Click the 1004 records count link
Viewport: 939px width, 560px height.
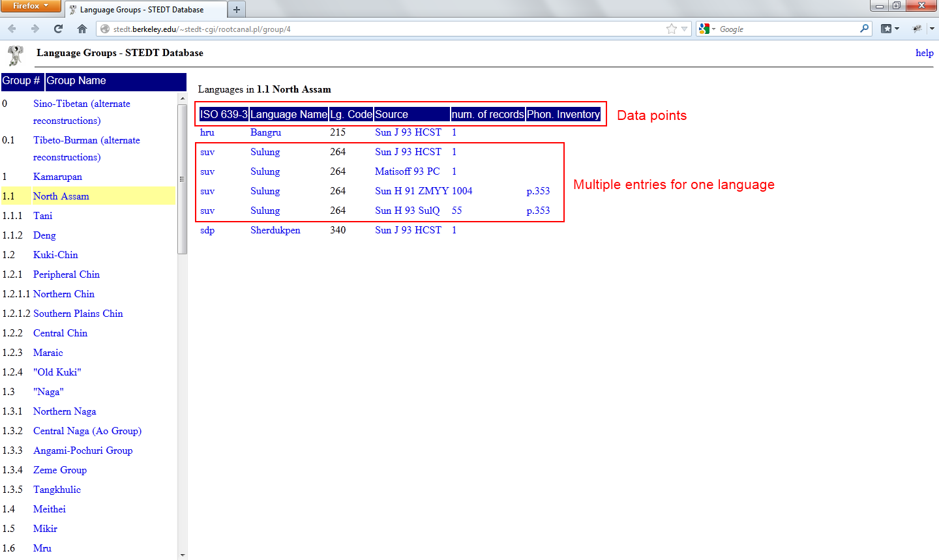click(x=462, y=191)
